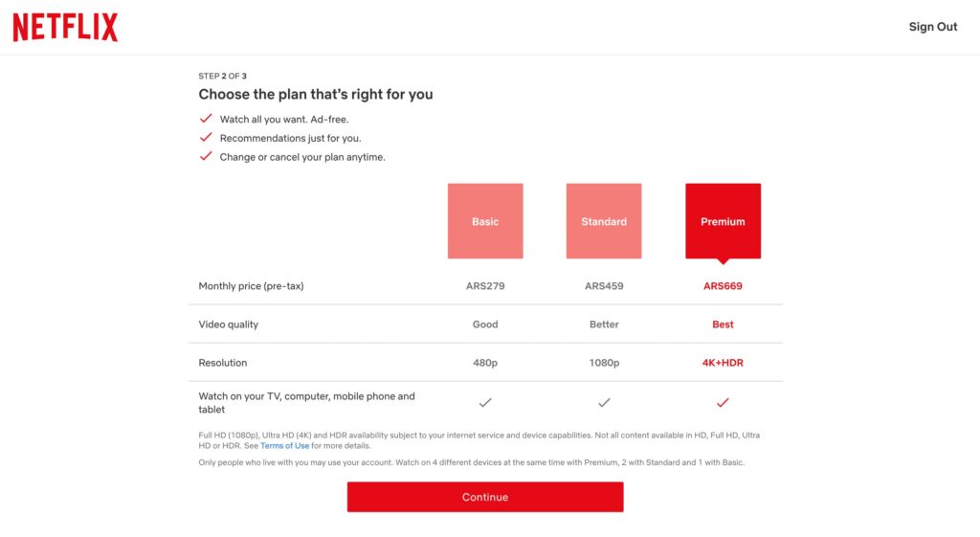Click the 'Better' video quality value

click(604, 324)
